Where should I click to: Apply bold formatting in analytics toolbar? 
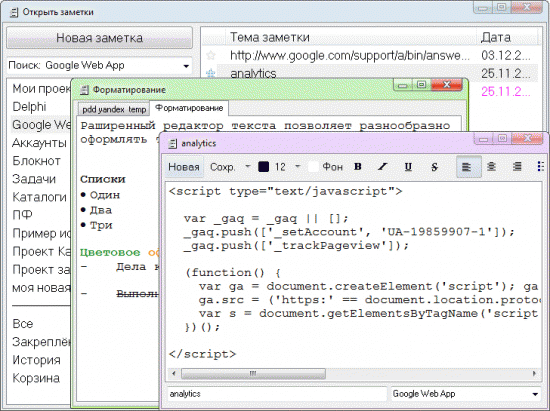[357, 167]
